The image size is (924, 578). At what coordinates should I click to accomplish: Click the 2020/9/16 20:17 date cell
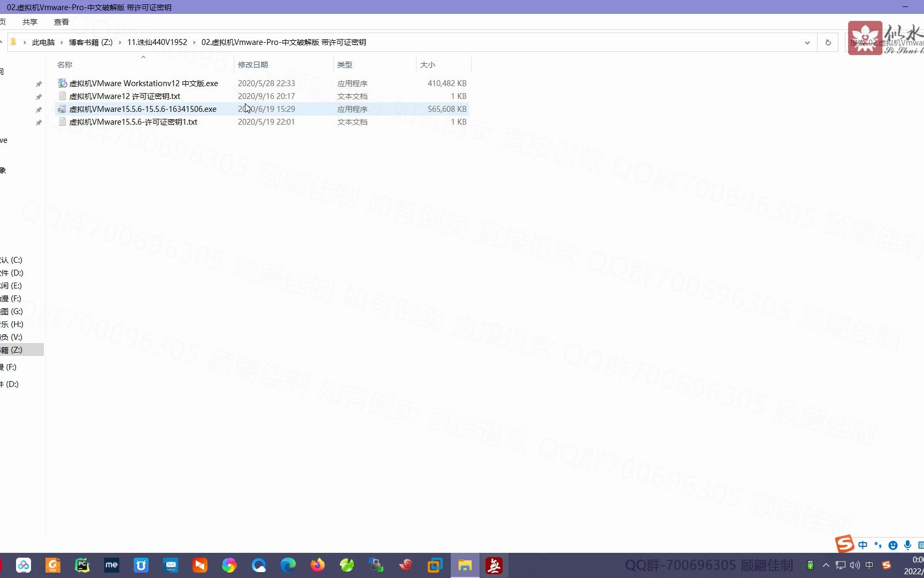coord(266,96)
